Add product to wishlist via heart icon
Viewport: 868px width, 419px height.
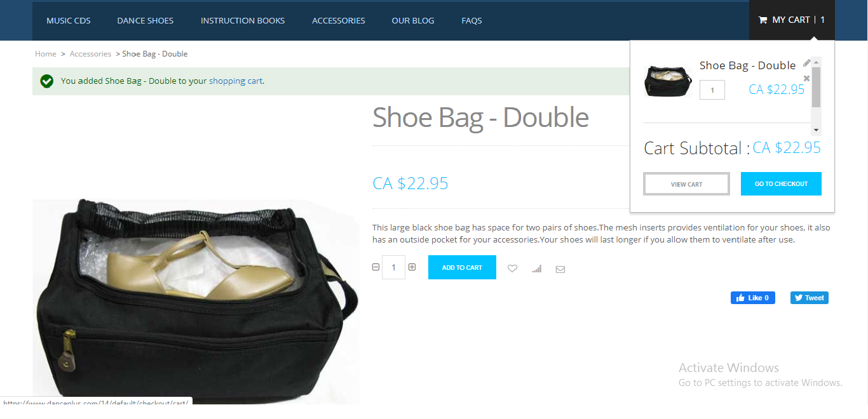coord(512,269)
